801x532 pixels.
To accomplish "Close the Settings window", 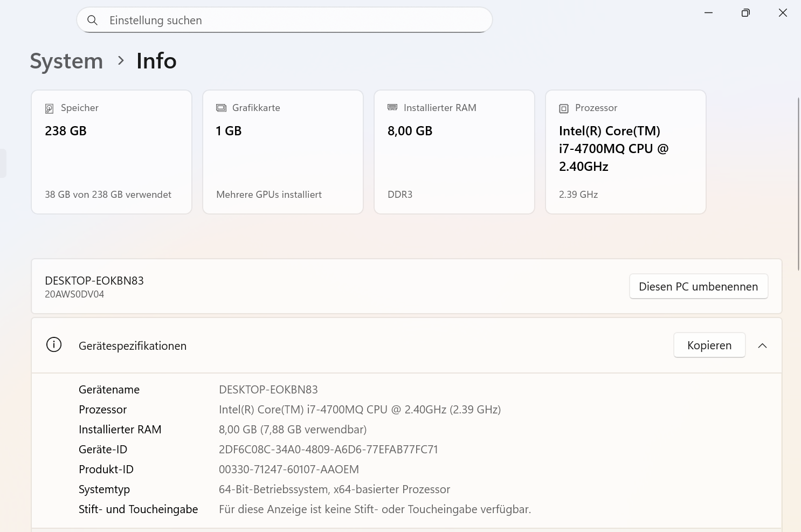I will (x=783, y=12).
